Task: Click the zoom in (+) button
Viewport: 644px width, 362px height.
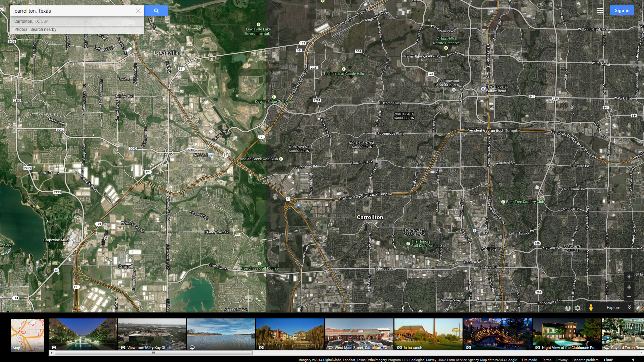Action: (629, 287)
